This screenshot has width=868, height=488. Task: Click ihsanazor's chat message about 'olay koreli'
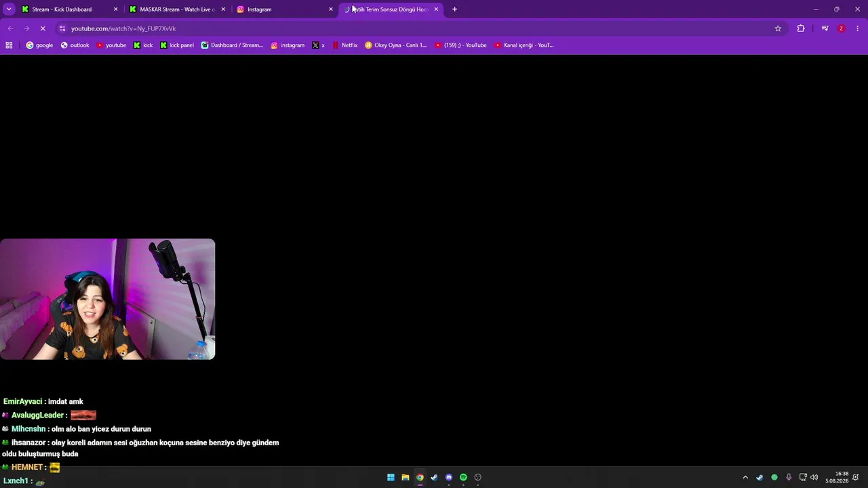coord(140,448)
